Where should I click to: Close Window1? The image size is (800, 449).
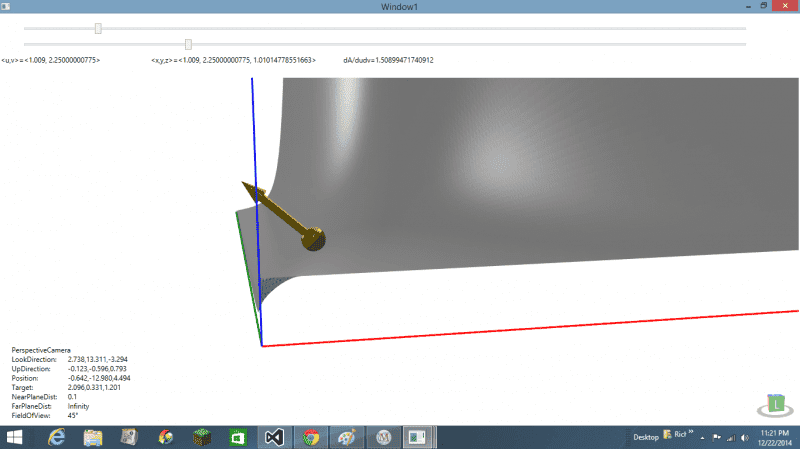coord(785,6)
